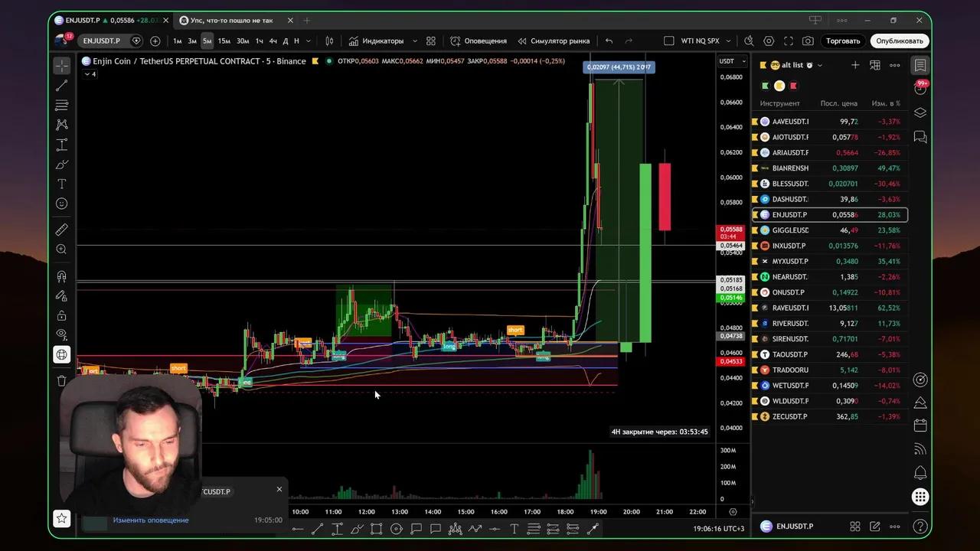980x551 pixels.
Task: Click the Торговать button
Action: coord(843,41)
